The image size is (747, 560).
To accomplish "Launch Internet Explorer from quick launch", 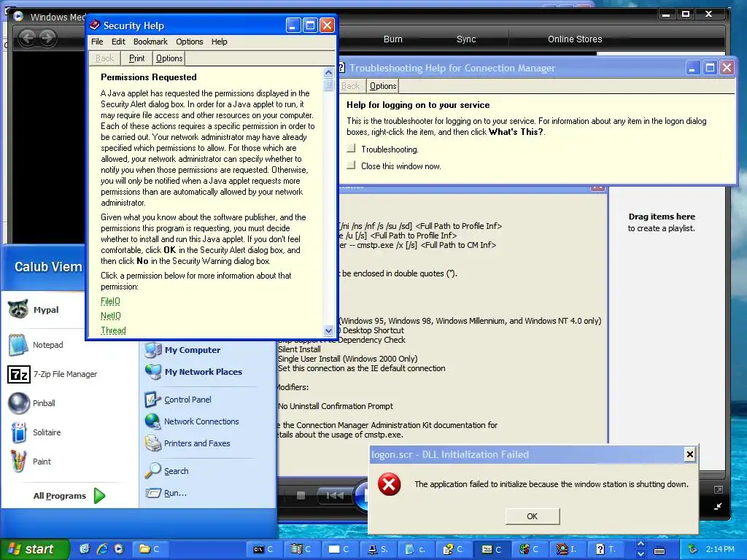I will tap(102, 549).
